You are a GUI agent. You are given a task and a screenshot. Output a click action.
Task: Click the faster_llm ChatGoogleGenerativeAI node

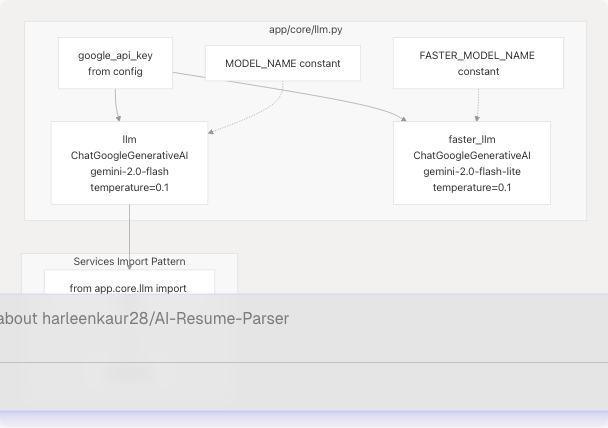471,162
